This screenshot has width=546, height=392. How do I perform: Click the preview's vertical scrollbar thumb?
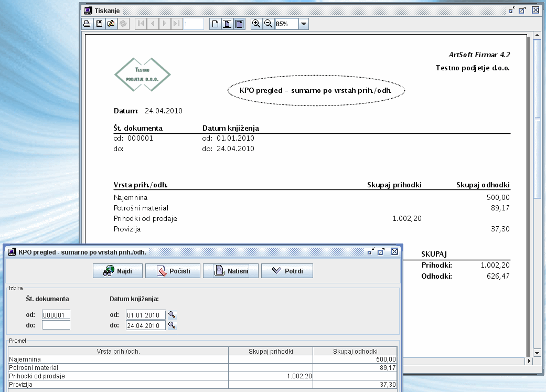pyautogui.click(x=537, y=119)
